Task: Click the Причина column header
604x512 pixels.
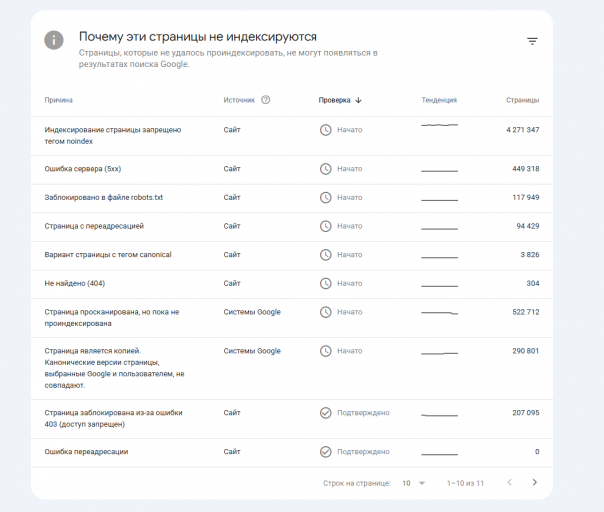Action: 59,100
